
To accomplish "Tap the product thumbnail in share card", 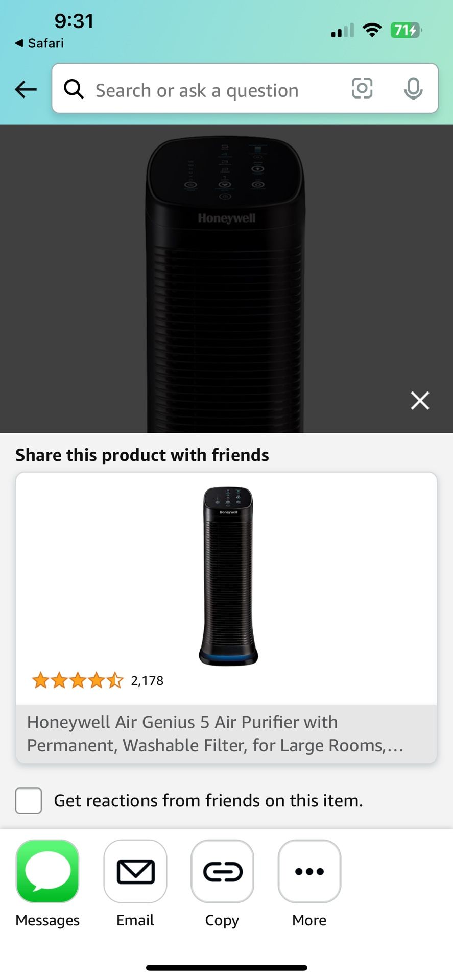I will 228,576.
